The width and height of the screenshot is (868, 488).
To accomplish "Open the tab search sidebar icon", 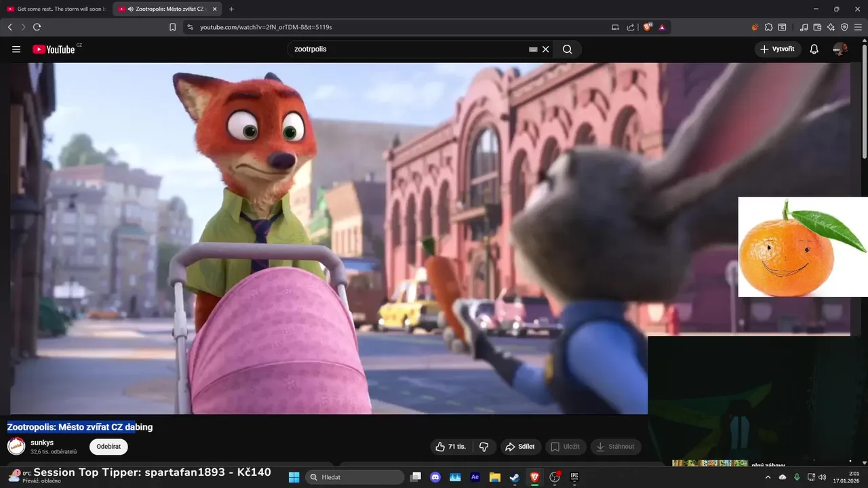I will point(782,27).
